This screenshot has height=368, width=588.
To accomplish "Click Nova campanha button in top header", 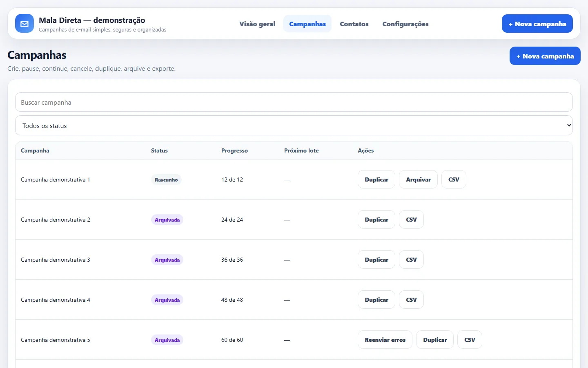I will [537, 24].
